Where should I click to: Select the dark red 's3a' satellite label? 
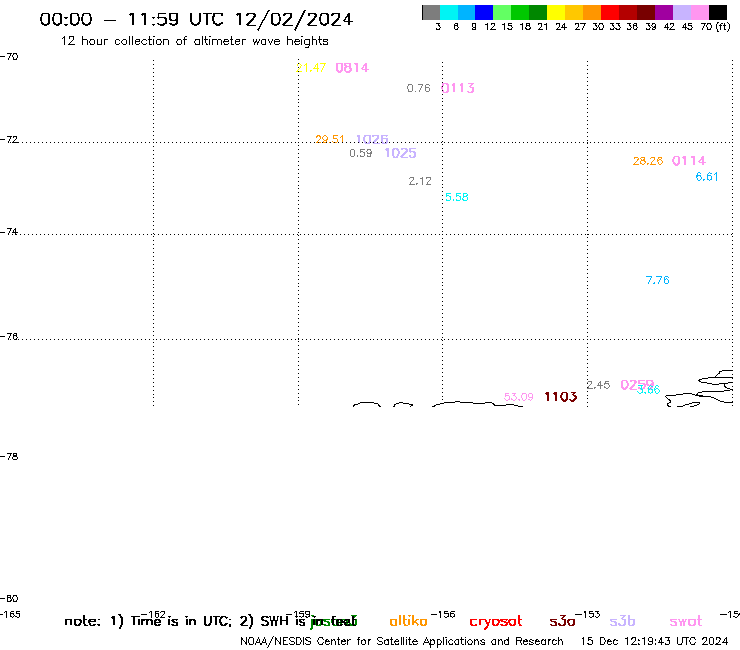tap(562, 621)
